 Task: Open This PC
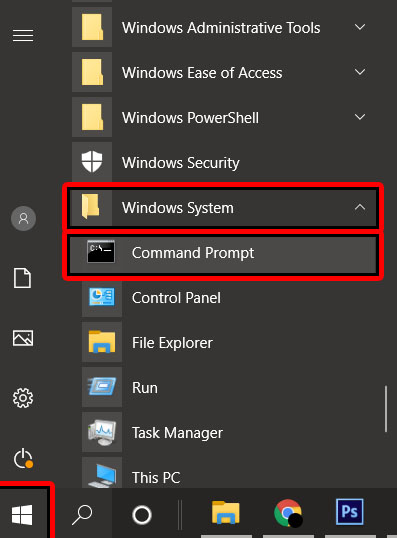click(x=223, y=473)
